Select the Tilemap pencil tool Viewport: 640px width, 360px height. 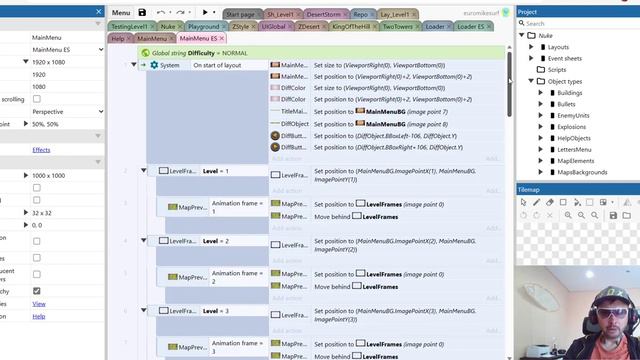click(536, 202)
